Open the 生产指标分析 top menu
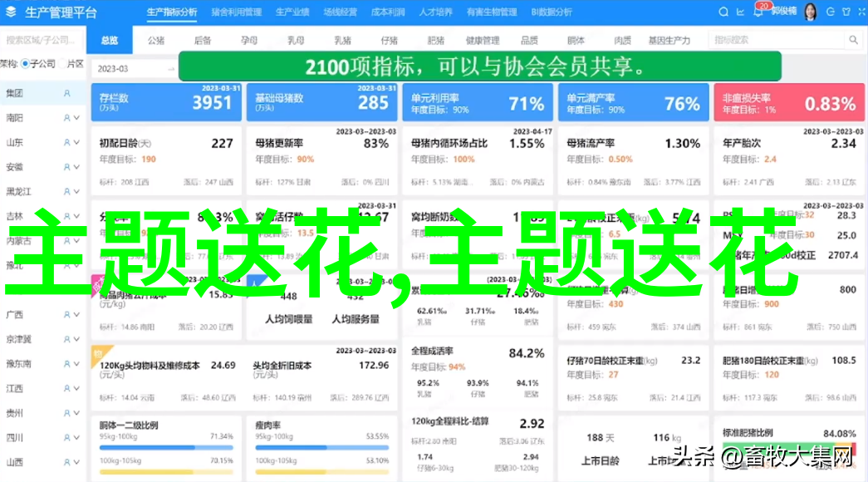The height and width of the screenshot is (482, 868). click(x=172, y=12)
